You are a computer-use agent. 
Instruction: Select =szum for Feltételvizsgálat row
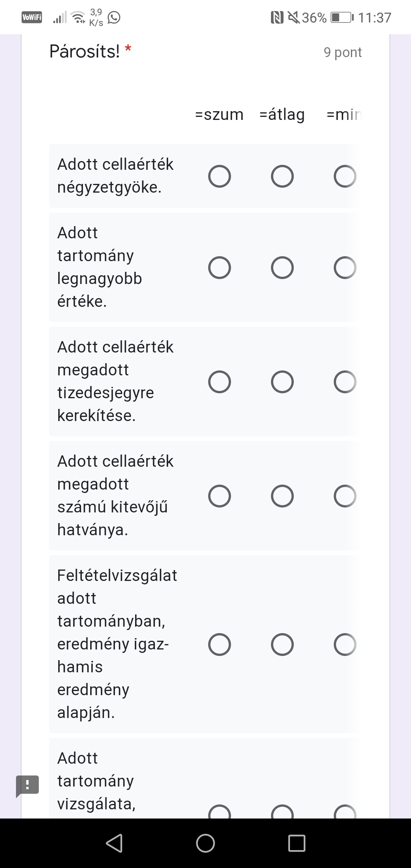[x=220, y=645]
